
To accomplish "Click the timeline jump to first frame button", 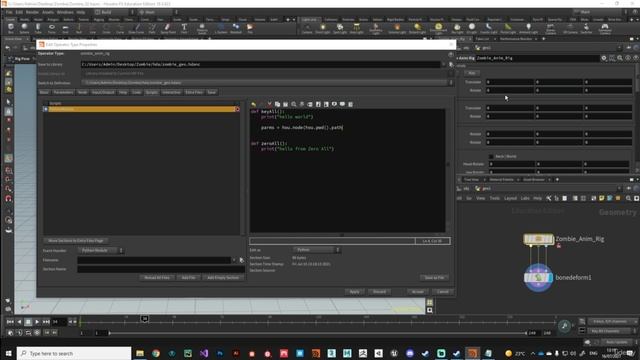I will click(x=10, y=322).
